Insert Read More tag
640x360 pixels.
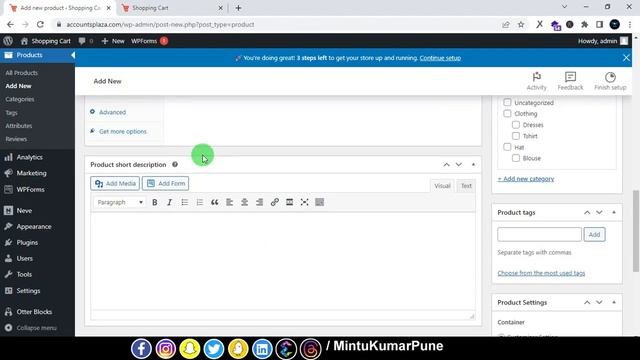click(289, 202)
